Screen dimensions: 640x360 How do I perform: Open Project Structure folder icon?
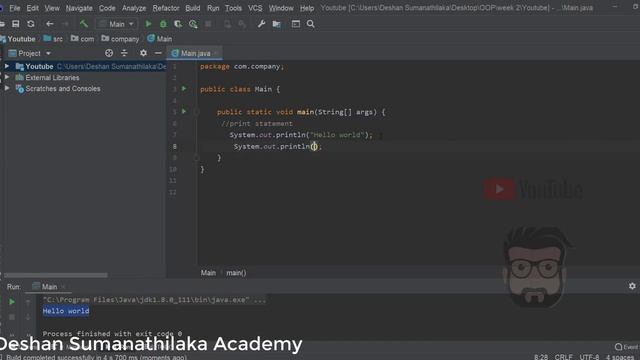(276, 24)
